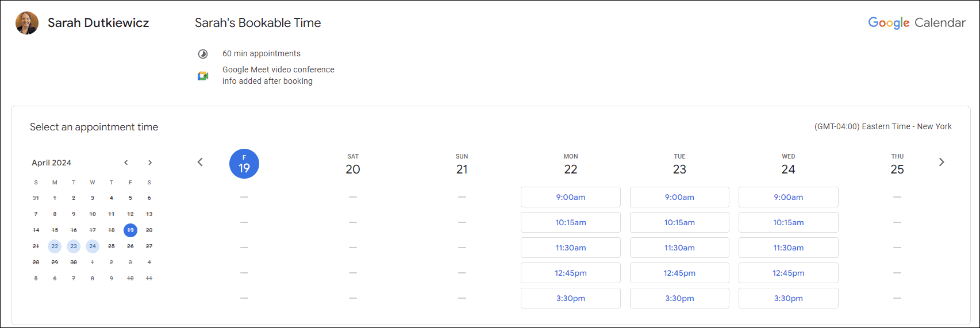Screen dimensions: 980x328
Task: Click the Select an appointment time heading
Action: coord(94,128)
